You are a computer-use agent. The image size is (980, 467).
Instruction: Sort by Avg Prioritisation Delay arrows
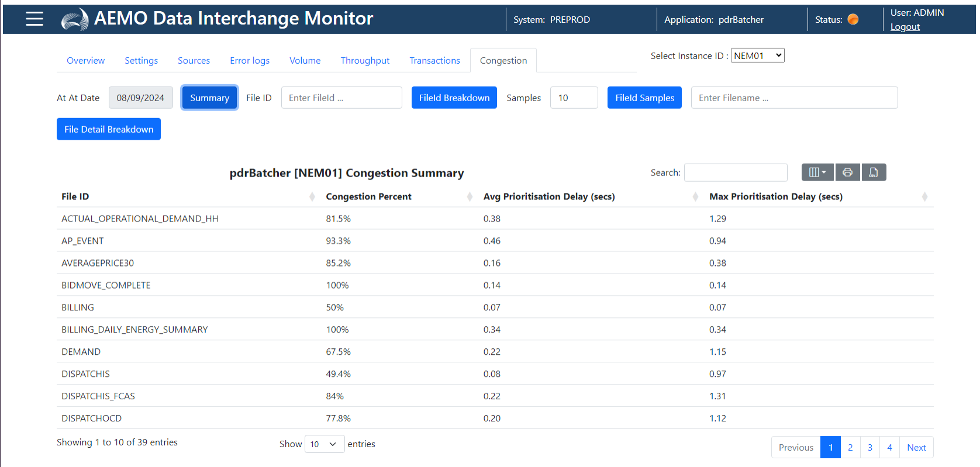tap(695, 197)
